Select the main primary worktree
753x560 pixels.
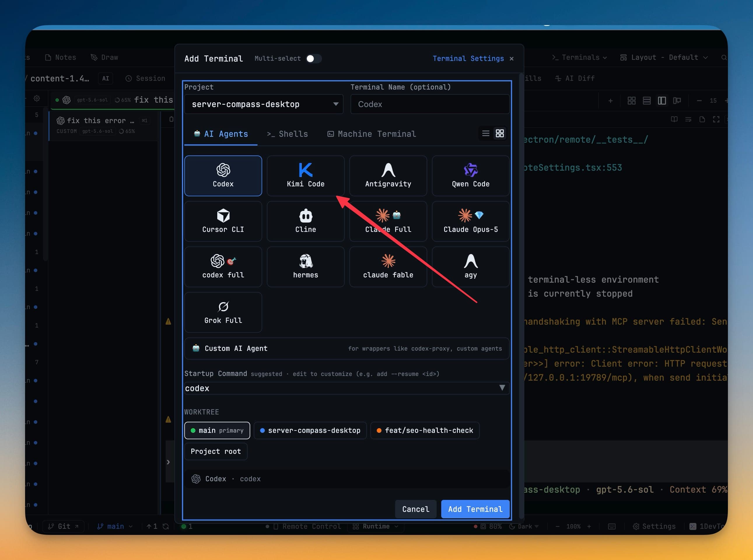coord(217,430)
